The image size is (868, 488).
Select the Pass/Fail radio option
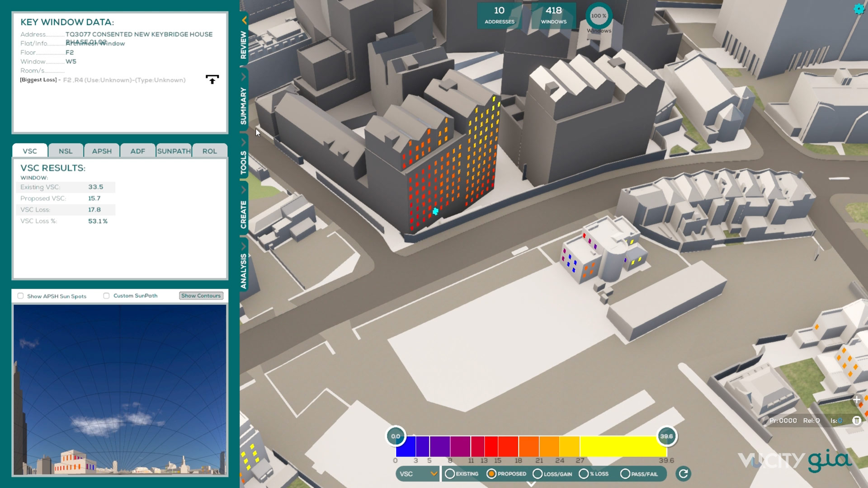coord(625,474)
